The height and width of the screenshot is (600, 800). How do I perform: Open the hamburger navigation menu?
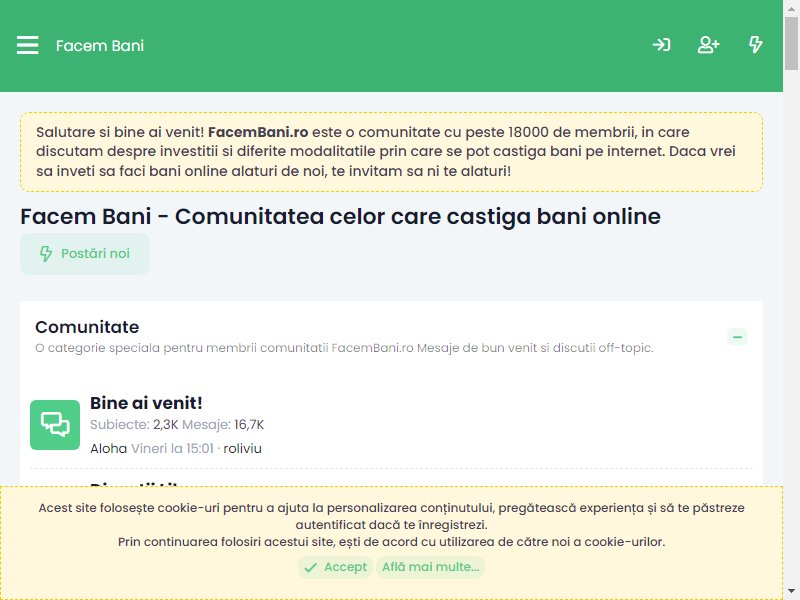(28, 45)
